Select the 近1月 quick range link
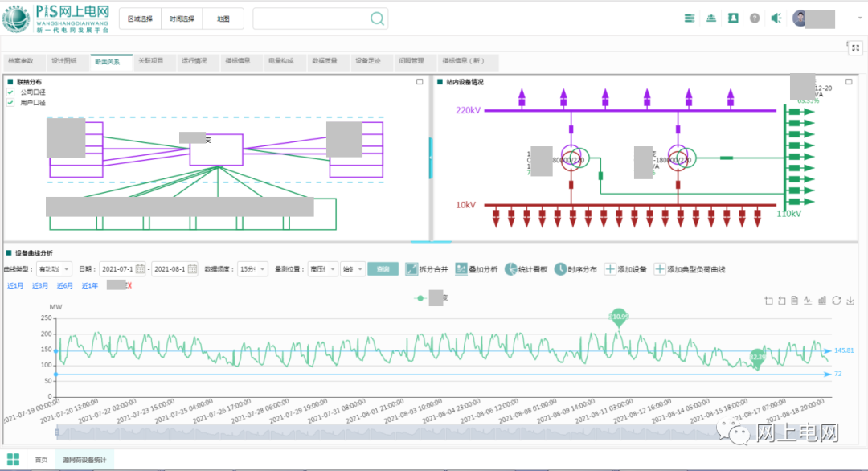Viewport: 868px width, 471px height. 15,285
